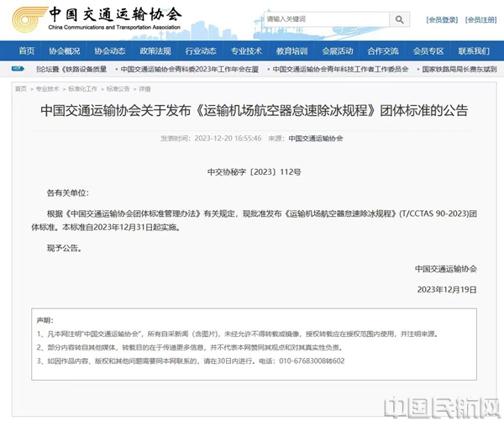Open ticker news 国家铁路局局长费东斌
Image resolution: width=504 pixels, height=421 pixels.
(459, 69)
